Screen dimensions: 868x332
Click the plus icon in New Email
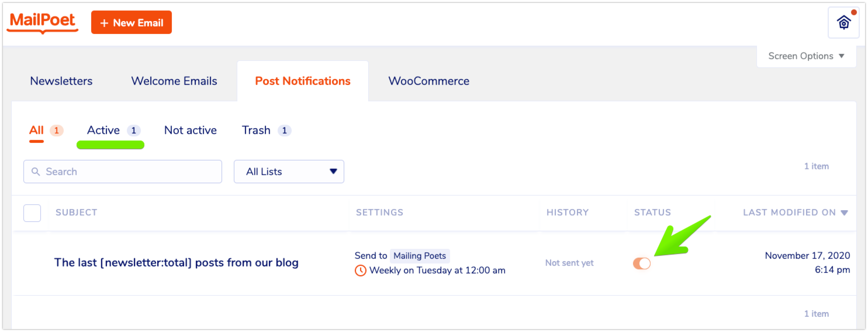pos(104,23)
